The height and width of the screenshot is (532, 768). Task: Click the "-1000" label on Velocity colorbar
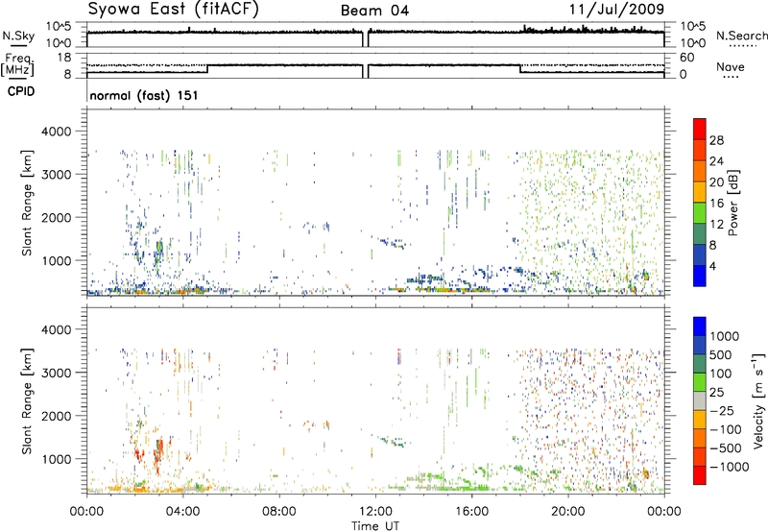coord(729,467)
